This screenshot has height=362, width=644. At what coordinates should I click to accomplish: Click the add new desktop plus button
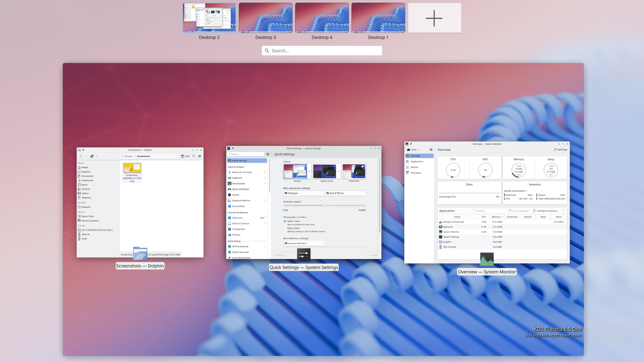click(434, 18)
